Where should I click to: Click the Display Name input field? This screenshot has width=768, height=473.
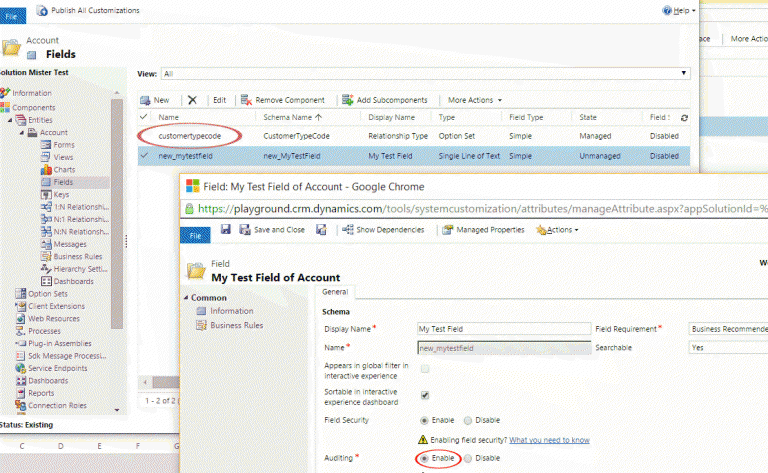coord(504,329)
